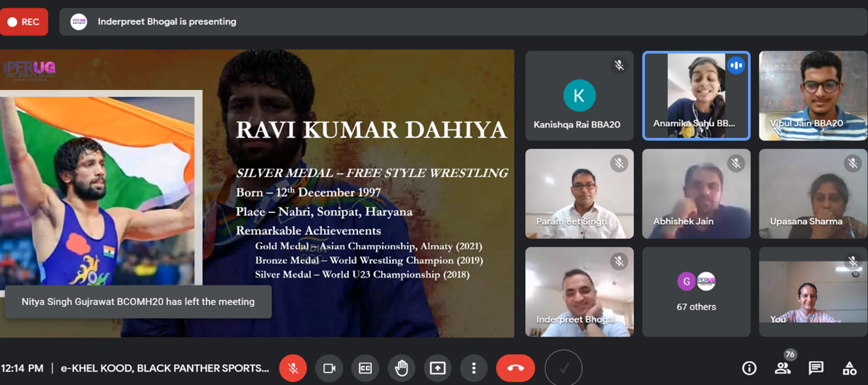Click the left the meeting notification
This screenshot has width=868, height=385.
click(138, 302)
